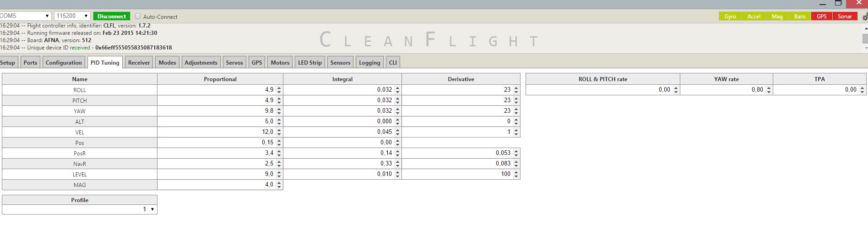Click the Baro sensor status indicator

(x=799, y=16)
